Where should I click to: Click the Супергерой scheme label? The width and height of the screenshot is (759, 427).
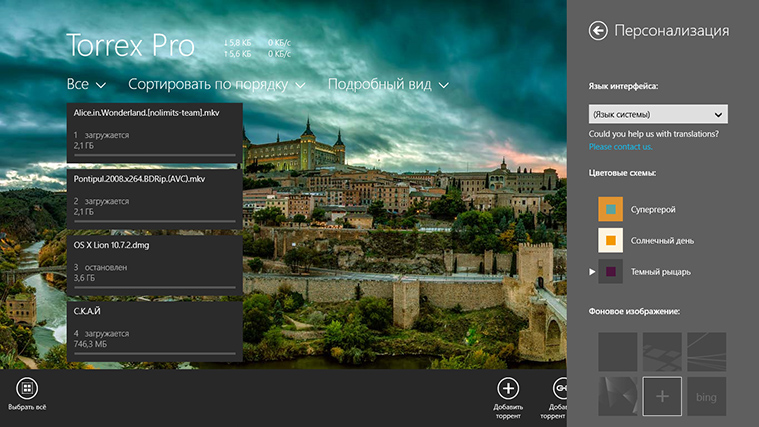coord(653,210)
